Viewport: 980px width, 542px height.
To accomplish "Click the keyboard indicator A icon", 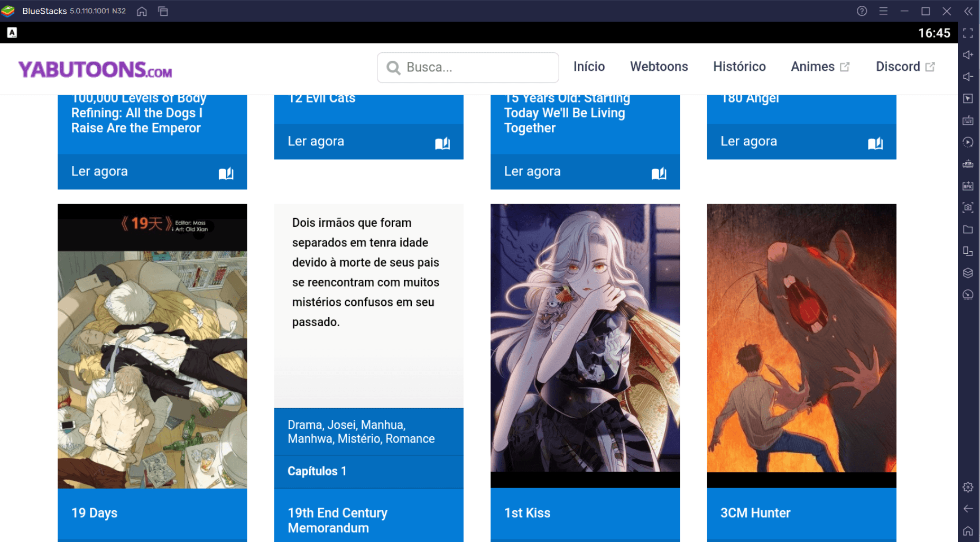I will [x=12, y=33].
